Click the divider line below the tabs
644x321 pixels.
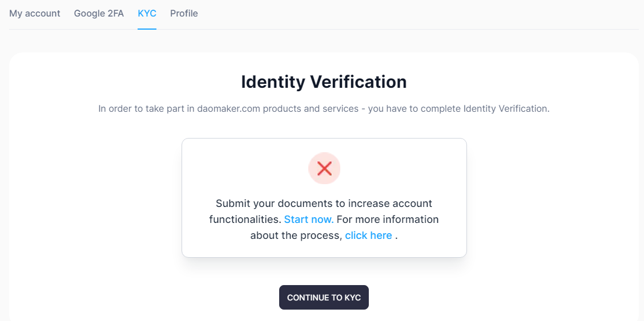(x=400, y=29)
